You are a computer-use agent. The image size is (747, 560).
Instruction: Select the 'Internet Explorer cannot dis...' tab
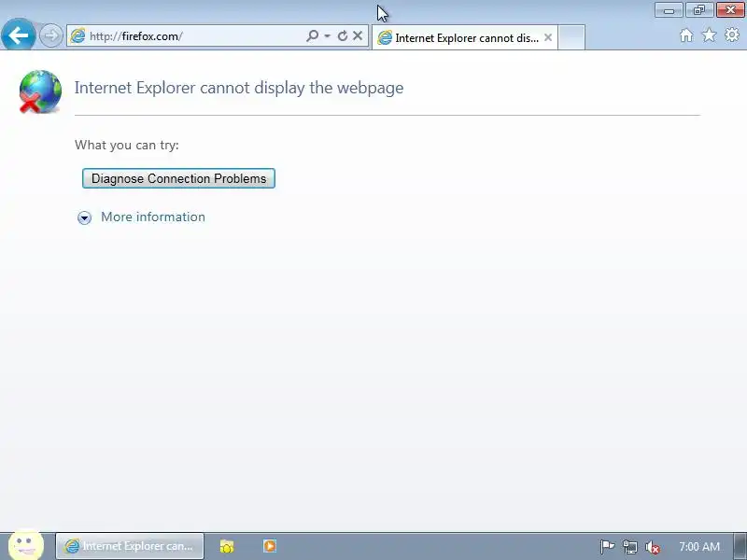464,37
